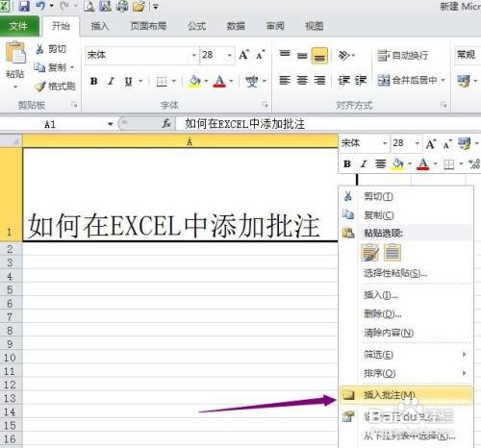
Task: Open the merge and center dropdown arrow
Action: 443,80
